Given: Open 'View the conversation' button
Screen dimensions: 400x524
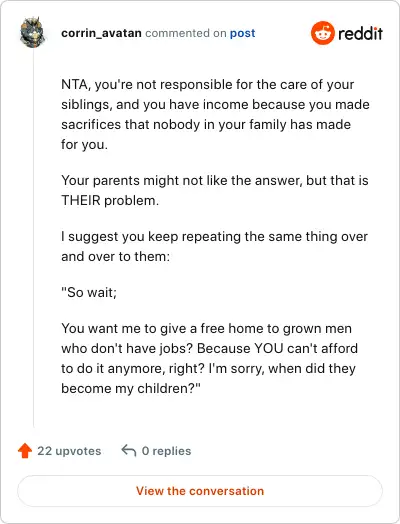Looking at the screenshot, I should tap(200, 491).
